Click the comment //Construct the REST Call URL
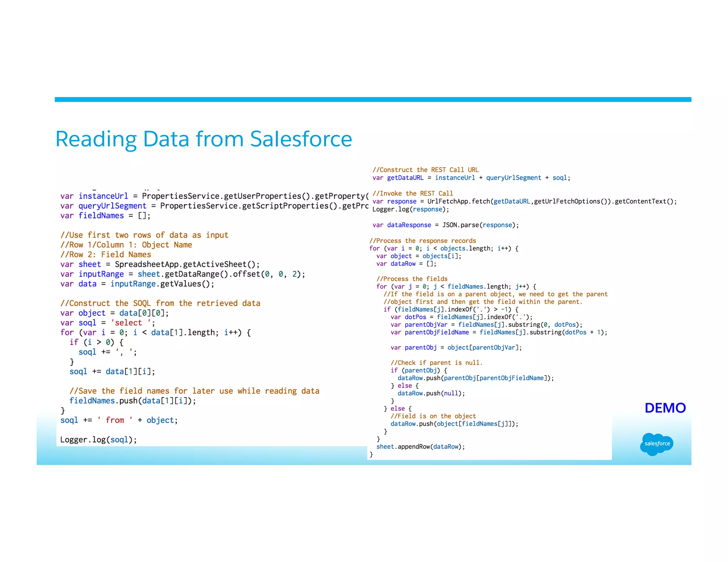This screenshot has height=562, width=728. (x=425, y=170)
